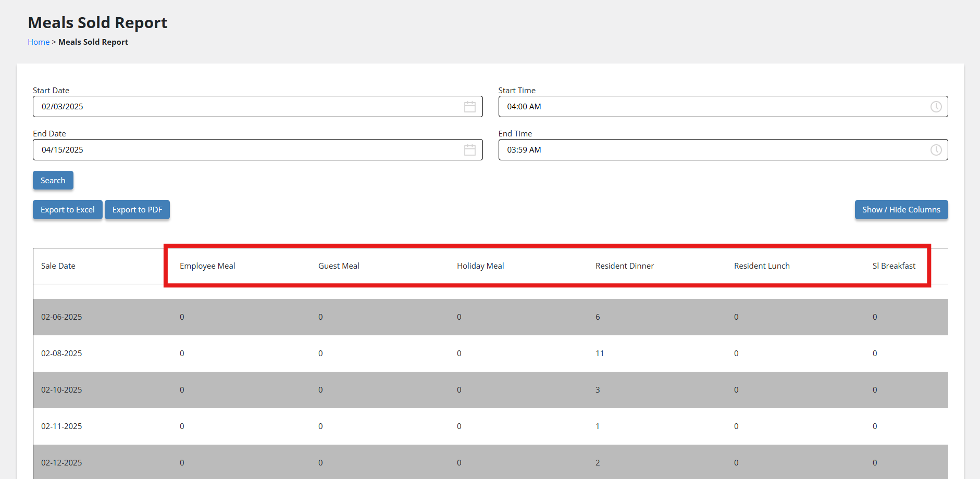Viewport: 980px width, 479px height.
Task: Go to the Home breadcrumb link
Action: 39,42
